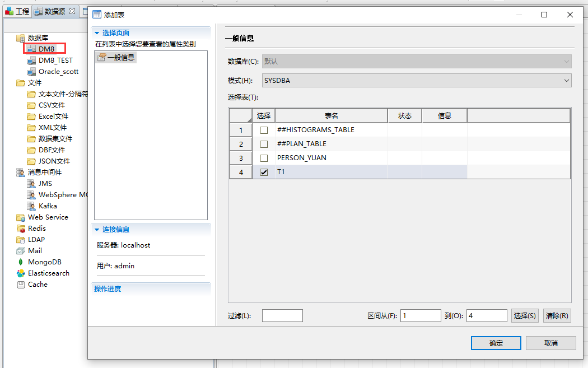The width and height of the screenshot is (588, 368).
Task: Maximize the 添加表 dialog
Action: click(544, 15)
